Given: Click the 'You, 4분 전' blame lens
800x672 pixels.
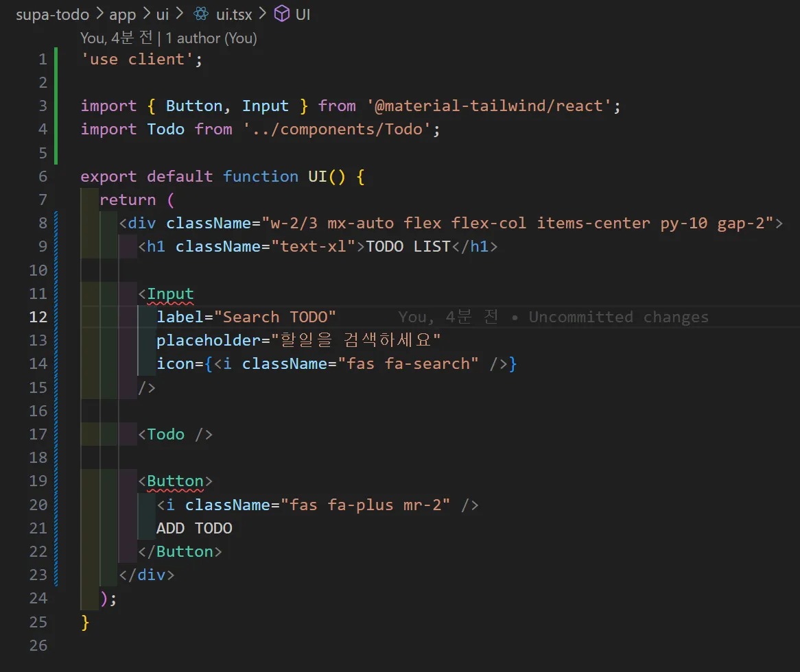Looking at the screenshot, I should click(x=117, y=38).
